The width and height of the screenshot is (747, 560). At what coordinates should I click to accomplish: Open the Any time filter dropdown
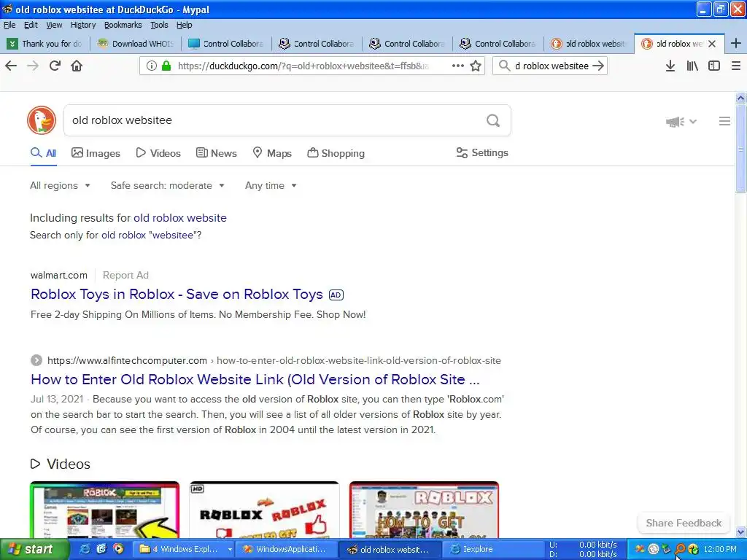tap(271, 186)
